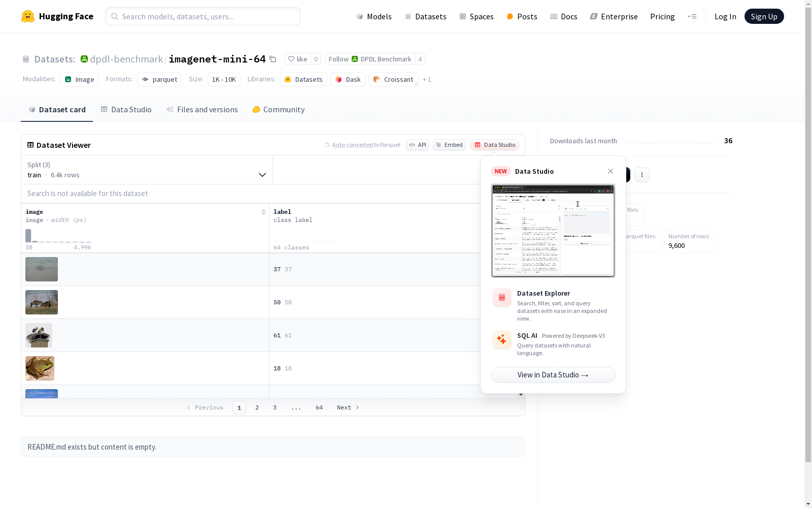Click the Datasets: breadcrumb link
This screenshot has height=508, width=812.
coord(54,59)
